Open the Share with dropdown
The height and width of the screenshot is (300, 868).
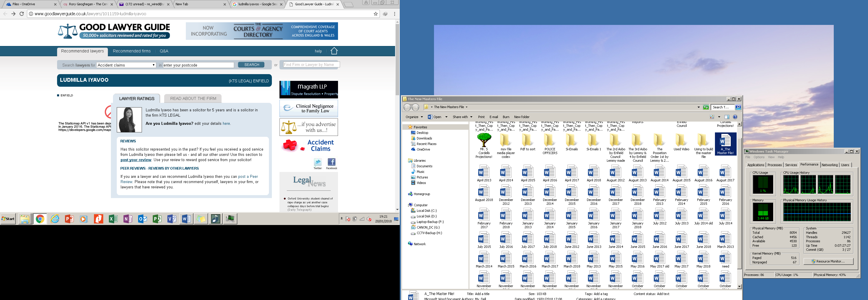click(462, 117)
